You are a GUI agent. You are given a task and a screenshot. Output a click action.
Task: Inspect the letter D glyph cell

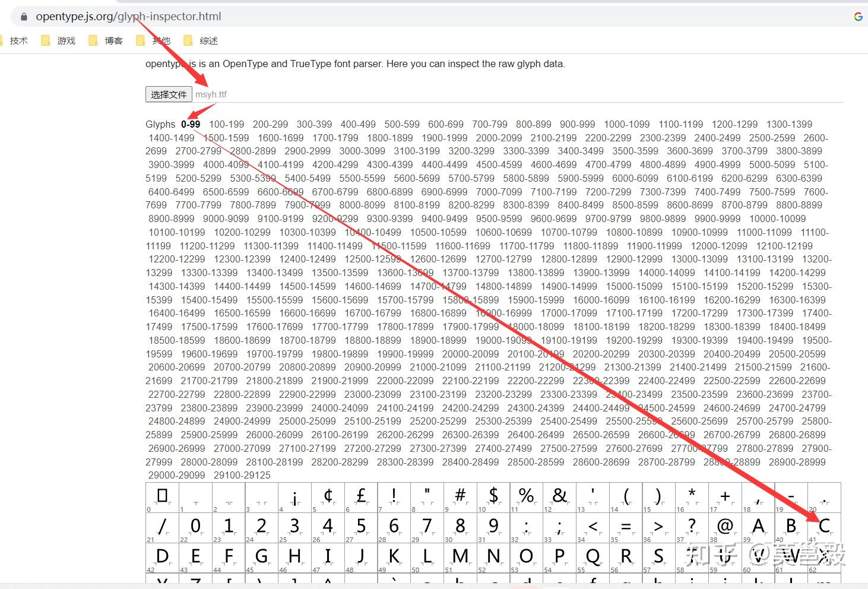[x=162, y=558]
